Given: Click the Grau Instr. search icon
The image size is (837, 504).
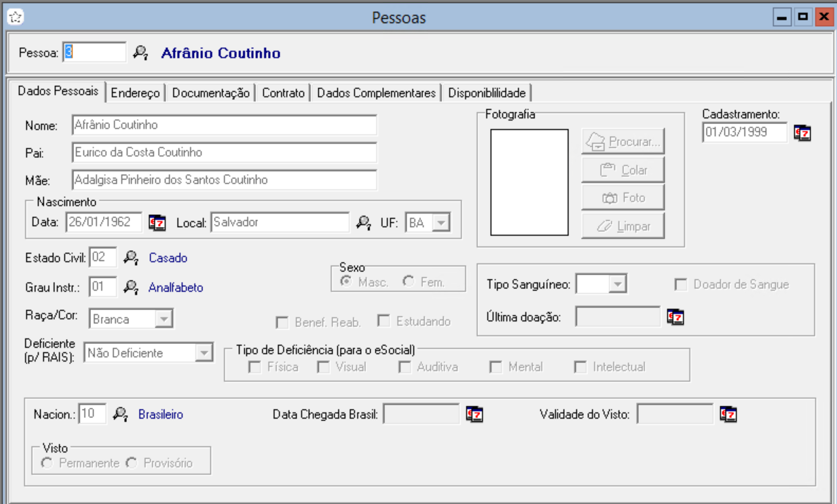Looking at the screenshot, I should [x=131, y=287].
